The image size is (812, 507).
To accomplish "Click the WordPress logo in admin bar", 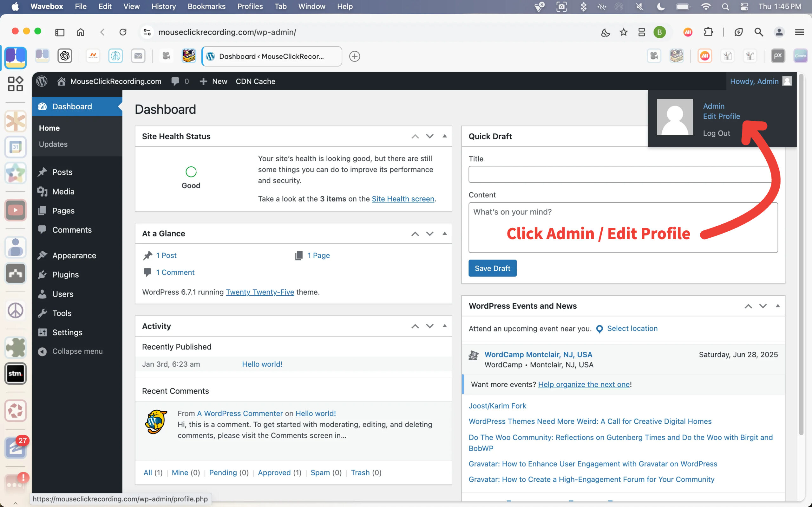I will click(x=42, y=81).
